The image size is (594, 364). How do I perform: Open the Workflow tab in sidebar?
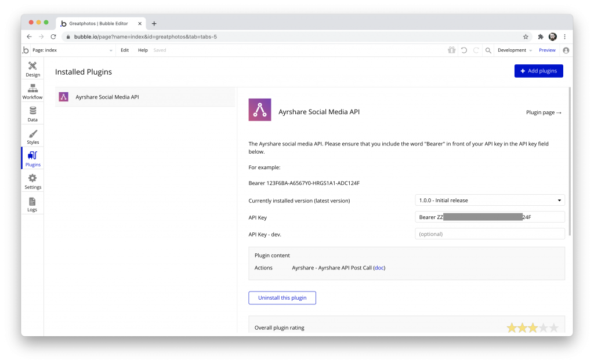[32, 92]
